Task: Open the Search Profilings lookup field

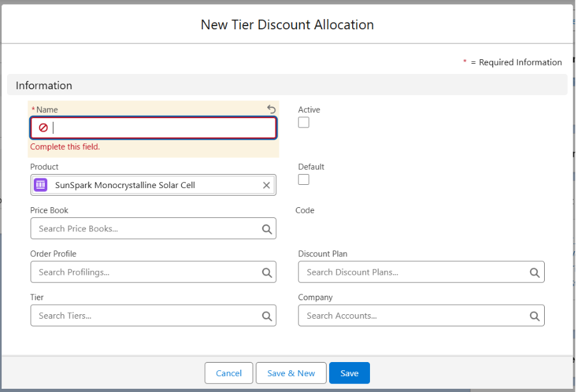Action: click(x=147, y=272)
